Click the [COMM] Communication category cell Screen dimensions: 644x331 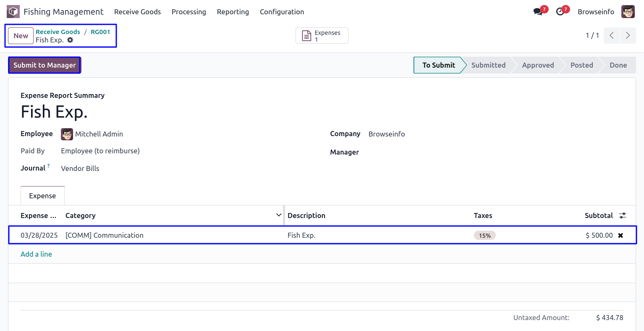pyautogui.click(x=105, y=235)
